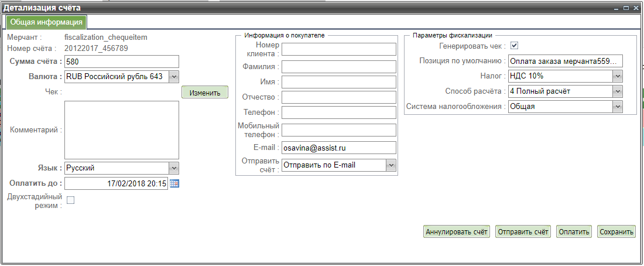644x266 pixels.
Task: Expand the Способ расчёта dropdown
Action: [x=617, y=91]
